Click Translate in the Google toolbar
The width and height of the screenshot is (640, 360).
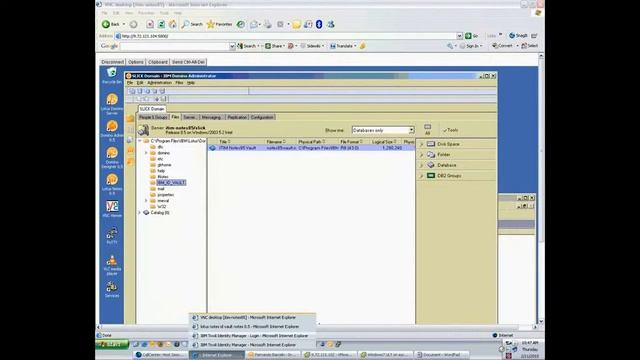(x=343, y=46)
